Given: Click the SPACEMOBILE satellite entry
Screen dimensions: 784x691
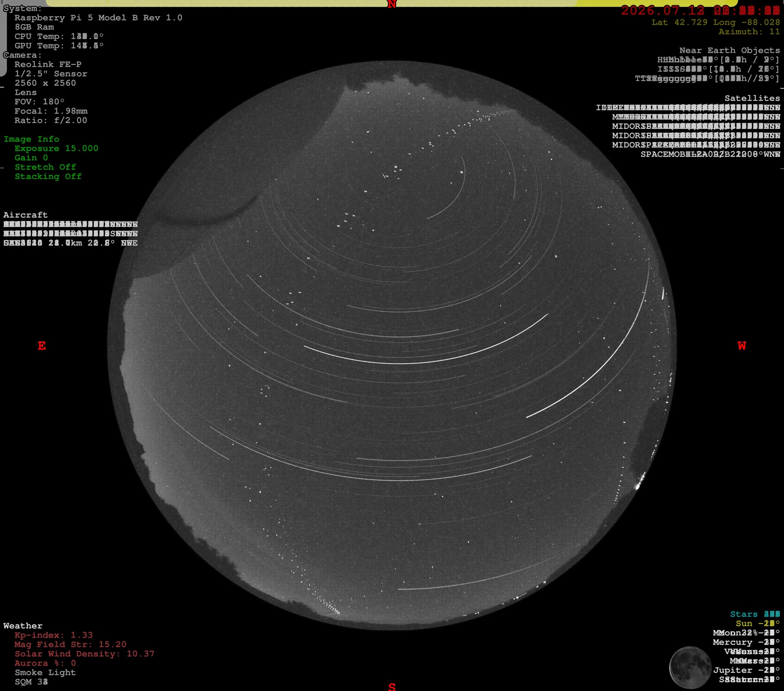Looking at the screenshot, I should pos(710,154).
